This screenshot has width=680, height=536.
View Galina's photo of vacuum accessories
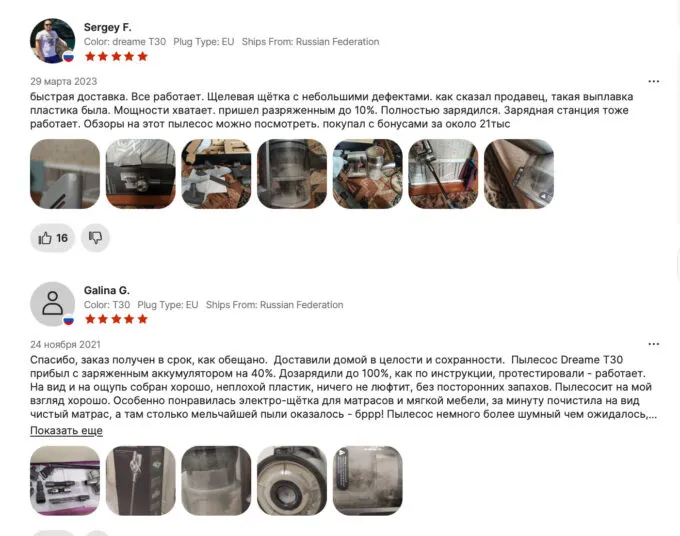[x=65, y=480]
